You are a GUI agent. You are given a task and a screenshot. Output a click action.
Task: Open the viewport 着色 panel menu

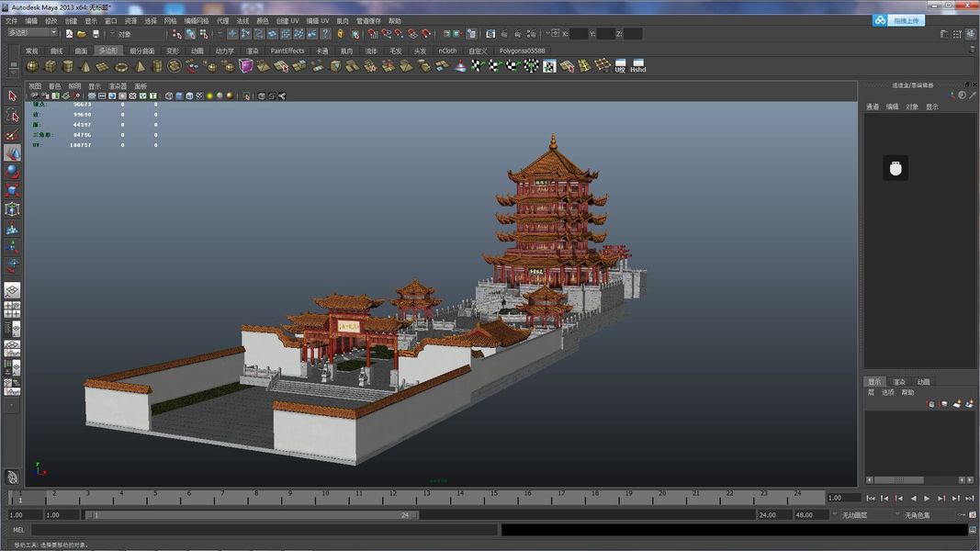[x=55, y=86]
